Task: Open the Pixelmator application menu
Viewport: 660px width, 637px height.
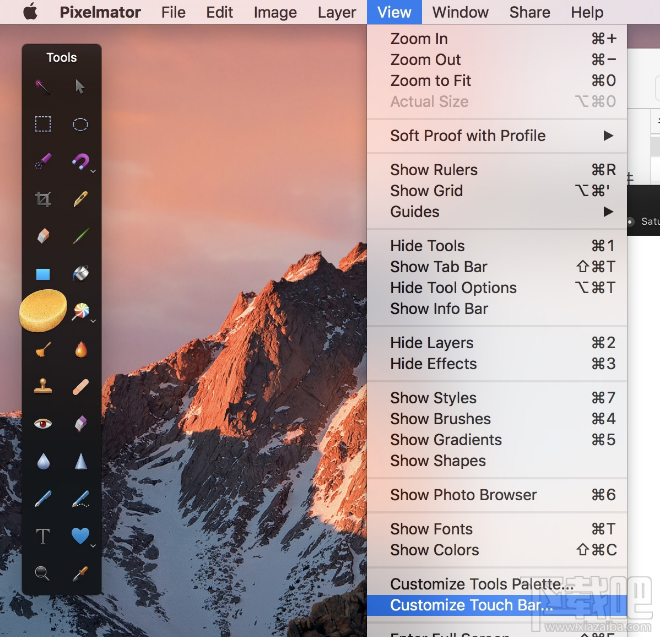Action: point(100,12)
